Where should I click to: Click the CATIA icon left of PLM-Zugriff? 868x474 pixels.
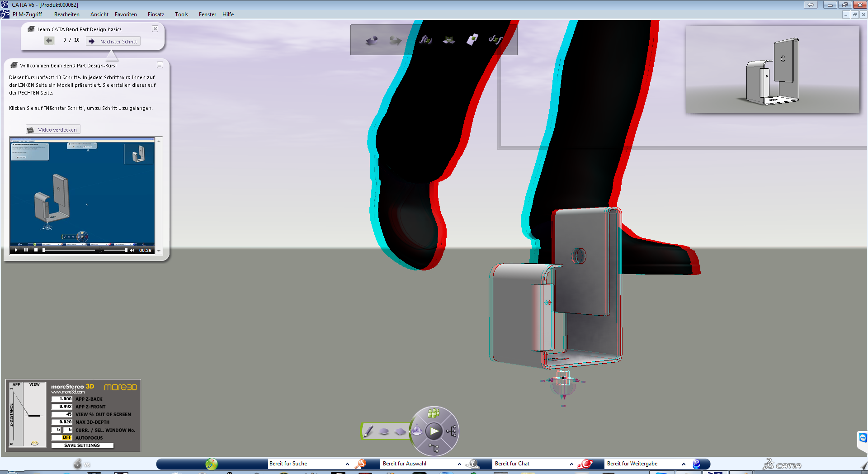[x=5, y=14]
